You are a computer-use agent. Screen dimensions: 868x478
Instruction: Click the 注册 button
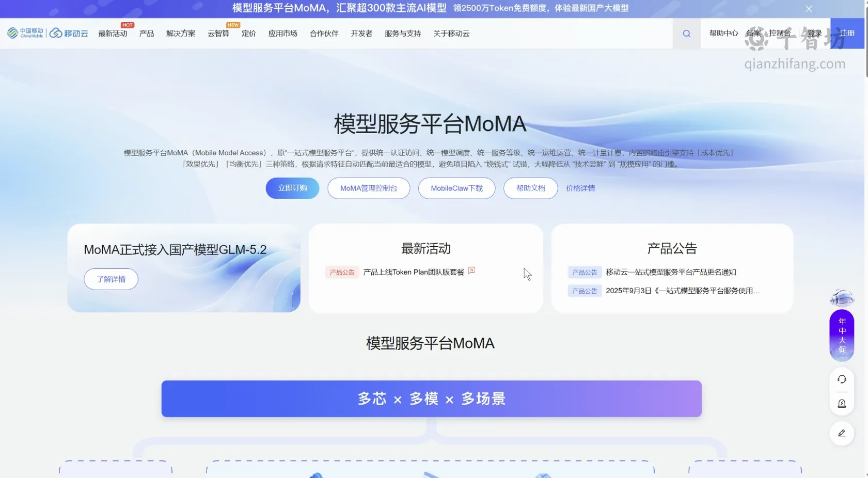pos(847,33)
